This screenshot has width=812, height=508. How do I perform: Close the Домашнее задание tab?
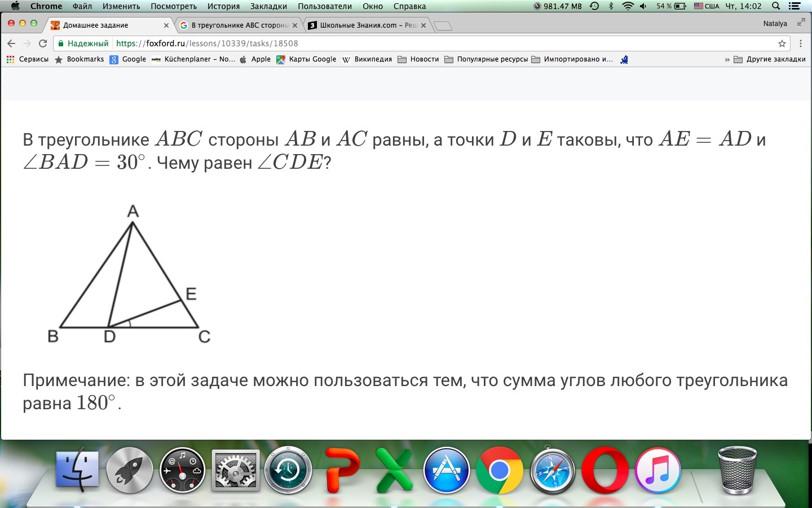(x=166, y=25)
